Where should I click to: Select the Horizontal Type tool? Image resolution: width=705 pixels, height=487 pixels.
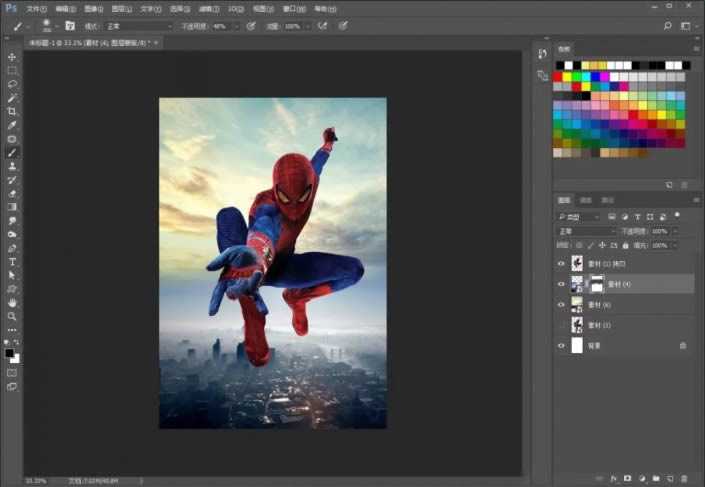(x=12, y=261)
